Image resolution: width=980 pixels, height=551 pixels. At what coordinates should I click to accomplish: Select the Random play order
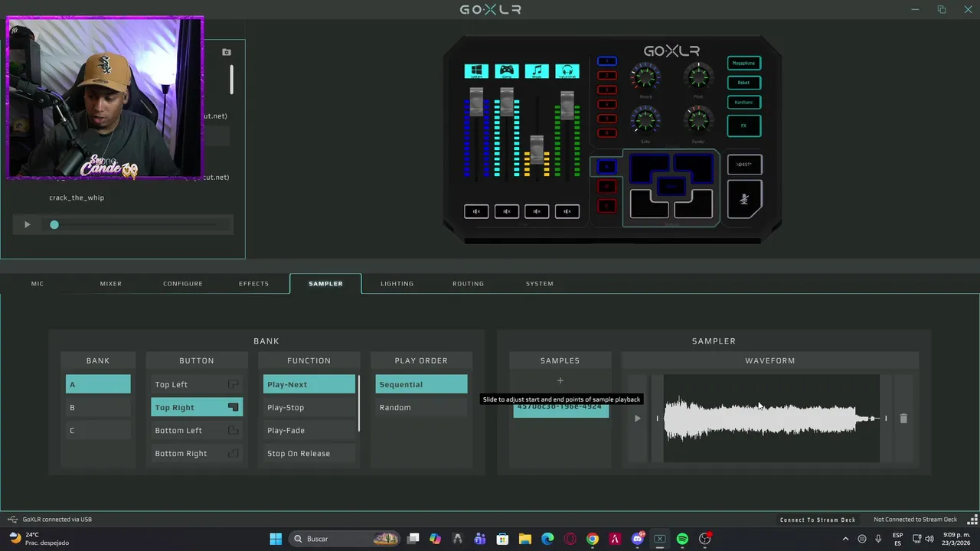421,407
